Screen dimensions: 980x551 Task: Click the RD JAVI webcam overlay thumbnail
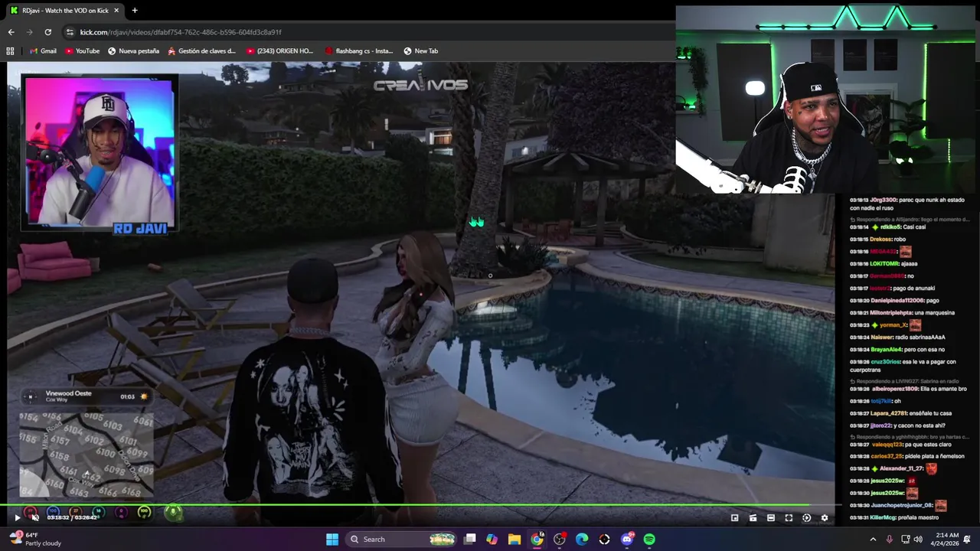click(x=100, y=154)
